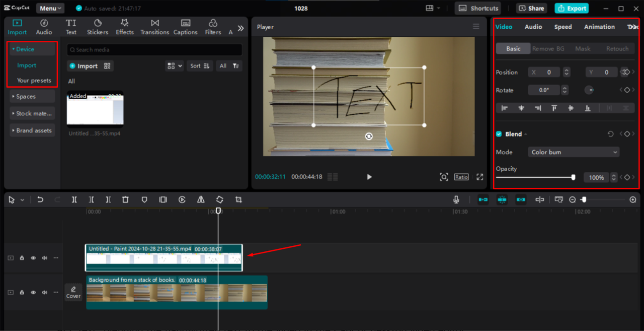Image resolution: width=644 pixels, height=331 pixels.
Task: Edit the Cover of the main track
Action: pyautogui.click(x=73, y=292)
